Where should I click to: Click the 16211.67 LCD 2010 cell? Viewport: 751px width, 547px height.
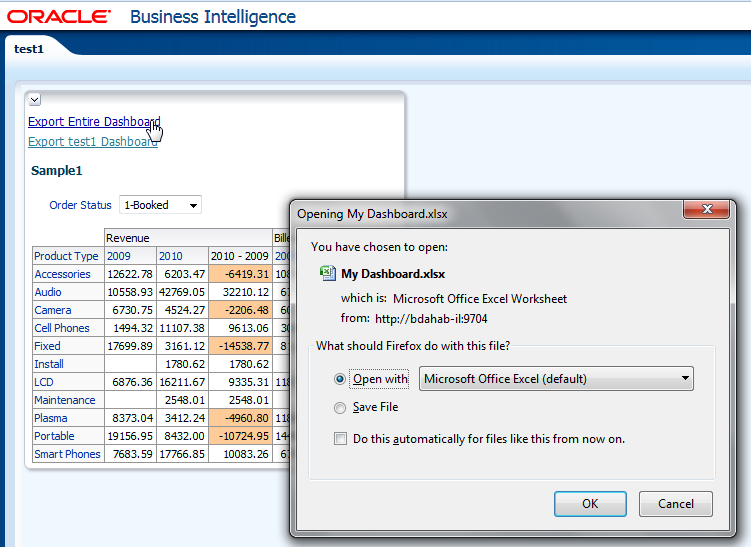click(182, 382)
